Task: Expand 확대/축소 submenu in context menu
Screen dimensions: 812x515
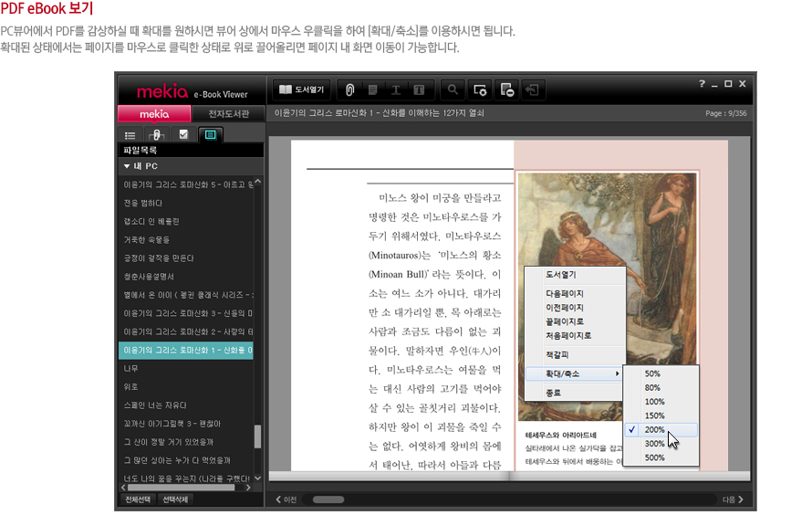Action: tap(575, 374)
